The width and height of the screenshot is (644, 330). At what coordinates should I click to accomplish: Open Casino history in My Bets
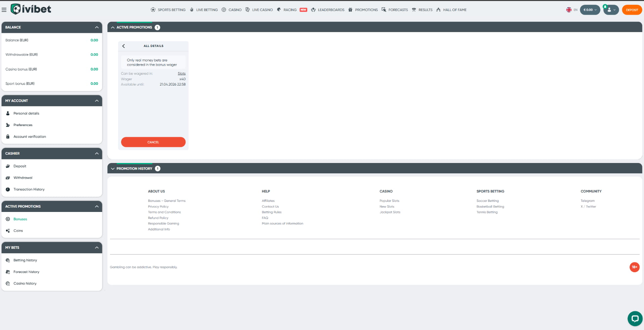click(x=25, y=283)
